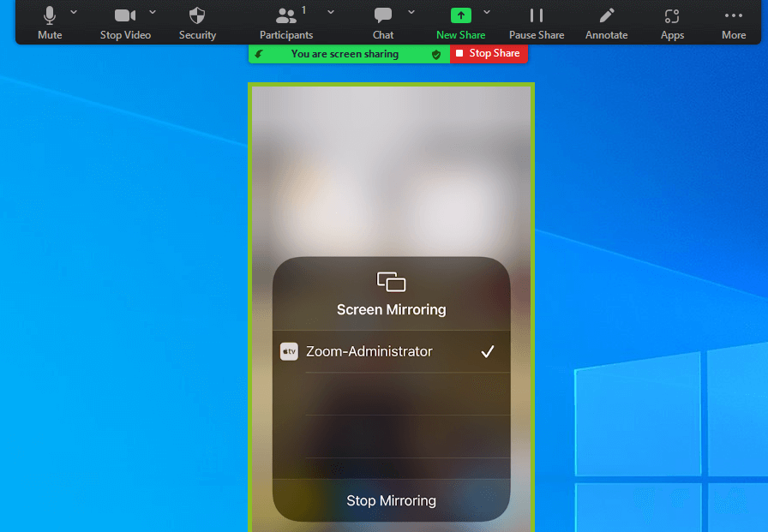The width and height of the screenshot is (768, 532).
Task: Click the connection icon left of sharing text
Action: 259,54
